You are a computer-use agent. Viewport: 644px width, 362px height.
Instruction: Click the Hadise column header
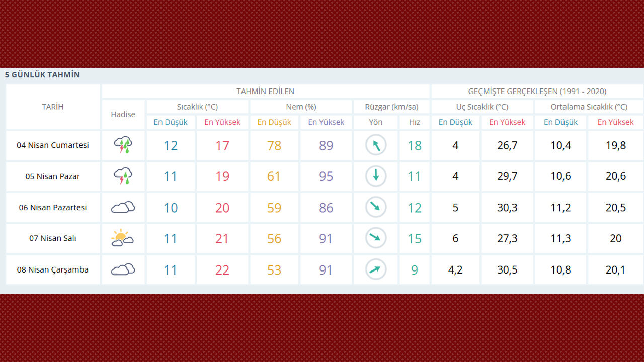123,114
